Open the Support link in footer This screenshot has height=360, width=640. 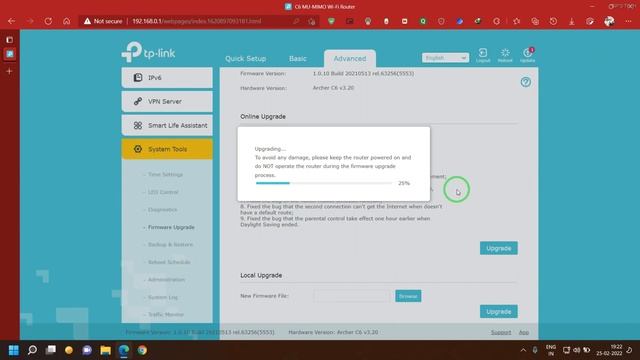coord(501,332)
